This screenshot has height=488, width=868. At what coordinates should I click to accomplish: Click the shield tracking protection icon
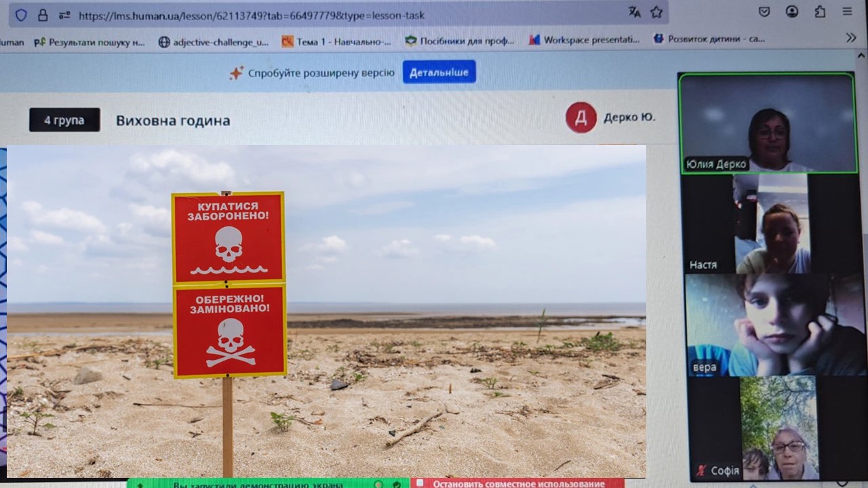(x=21, y=14)
